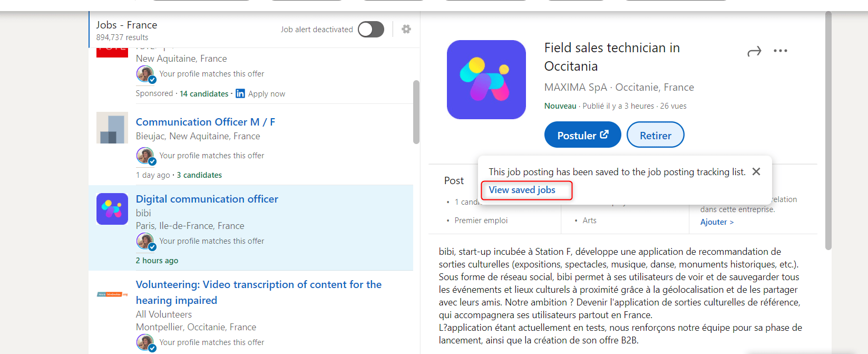Screen dimensions: 868x354
Task: Open the MAXIMA SpA company logo
Action: point(486,80)
